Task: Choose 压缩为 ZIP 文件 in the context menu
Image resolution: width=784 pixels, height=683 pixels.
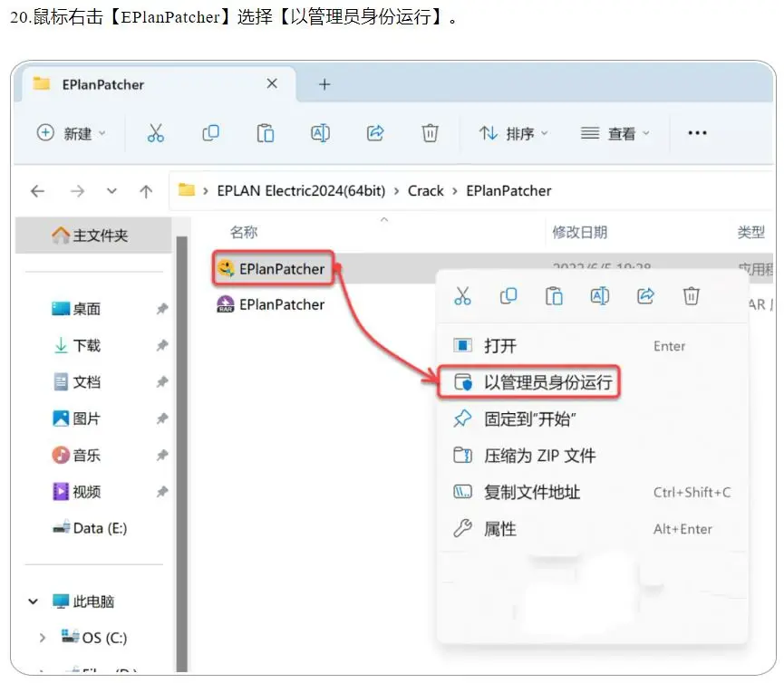Action: point(593,455)
